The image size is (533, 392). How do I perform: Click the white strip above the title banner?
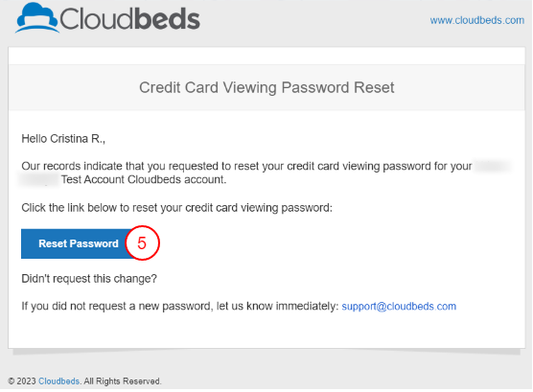click(266, 57)
